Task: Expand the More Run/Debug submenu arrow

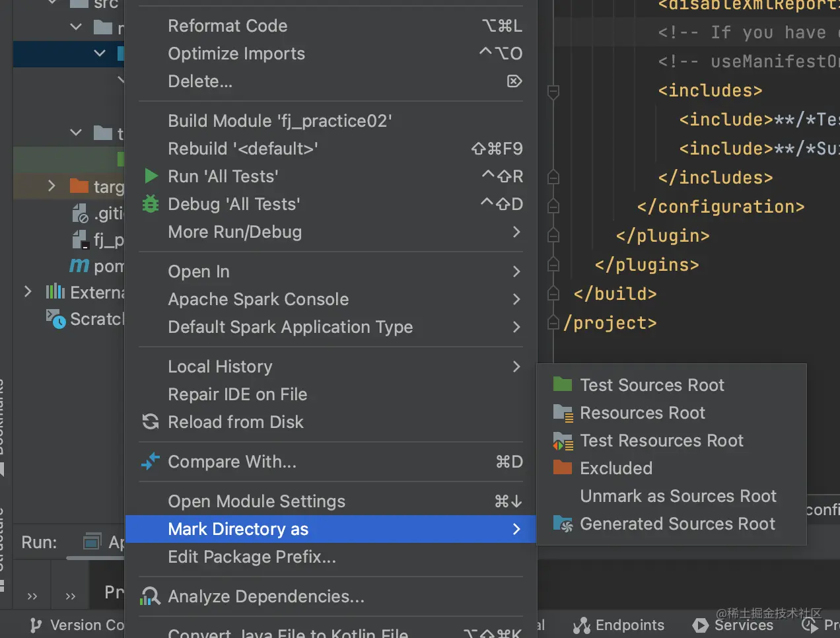Action: point(516,232)
